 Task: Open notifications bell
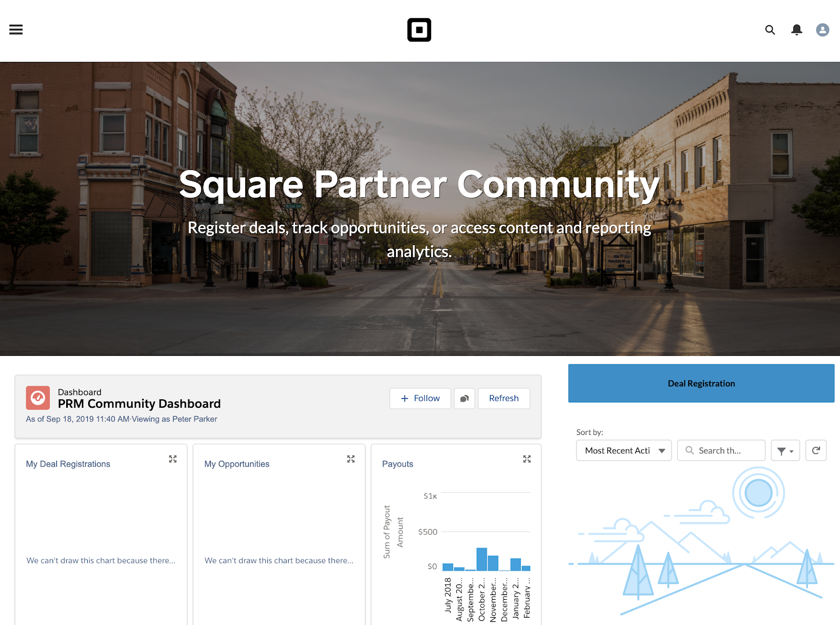tap(796, 30)
